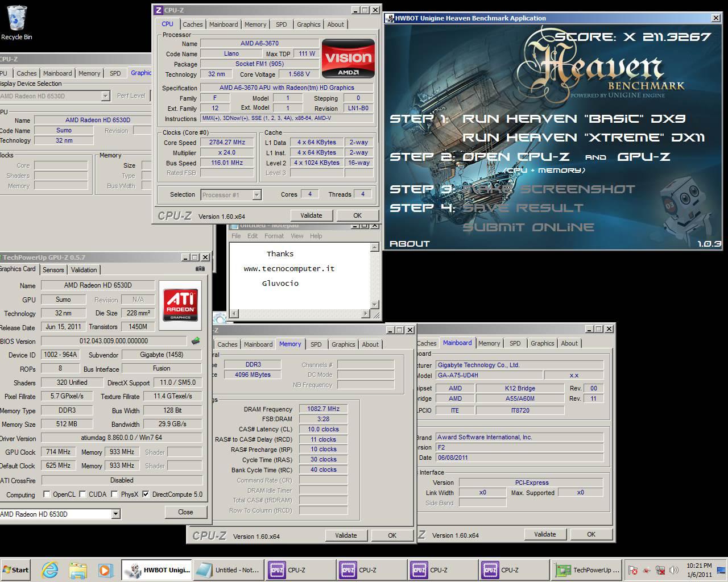
Task: Click the Notepad text area
Action: (x=300, y=276)
